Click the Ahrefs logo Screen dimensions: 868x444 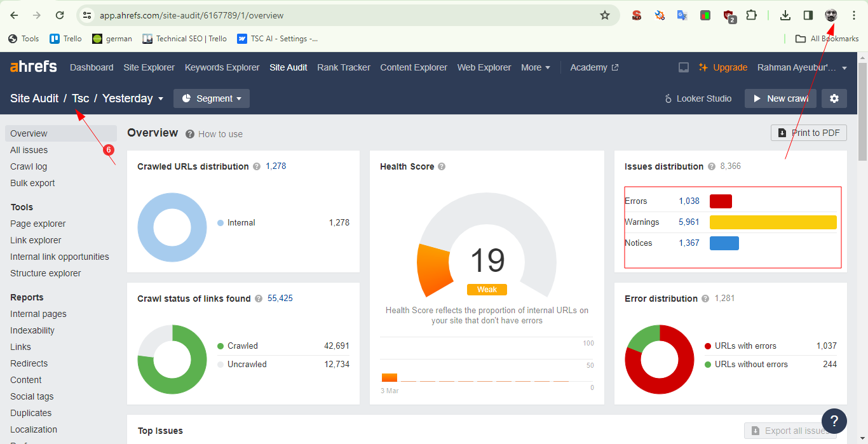click(x=34, y=67)
